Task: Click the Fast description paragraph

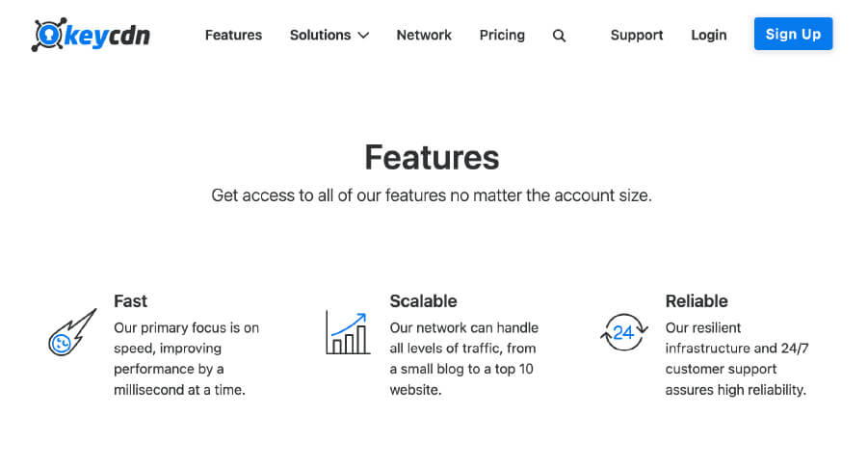Action: click(186, 358)
